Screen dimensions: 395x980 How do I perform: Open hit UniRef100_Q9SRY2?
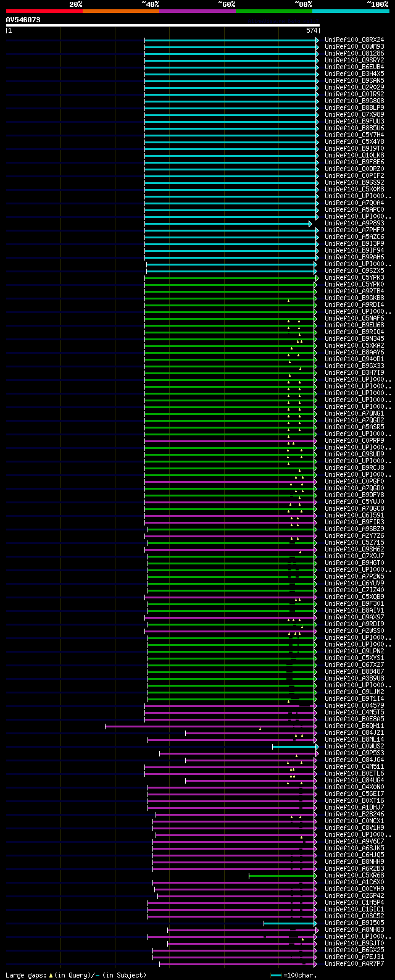355,60
